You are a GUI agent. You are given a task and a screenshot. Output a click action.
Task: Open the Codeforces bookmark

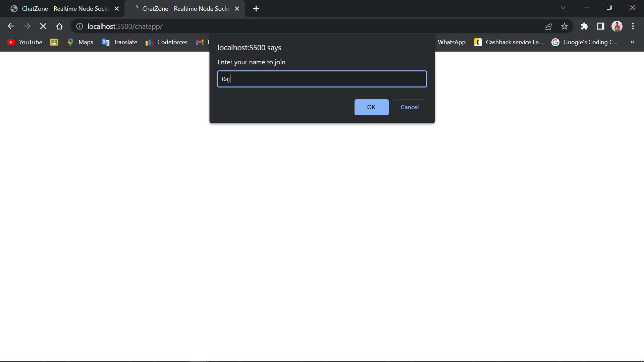click(166, 42)
